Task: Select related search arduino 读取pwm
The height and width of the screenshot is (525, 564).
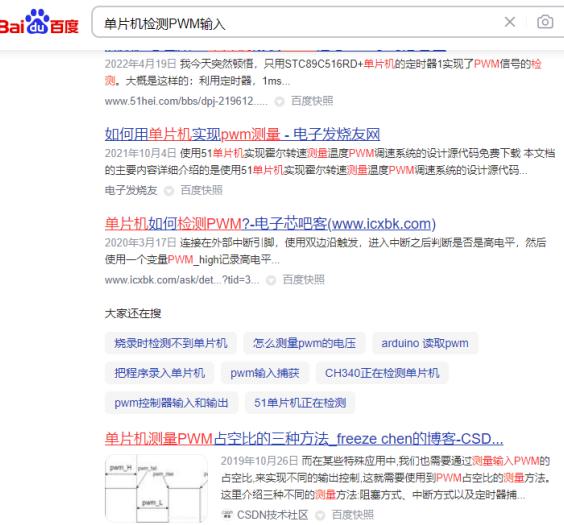Action: [425, 343]
